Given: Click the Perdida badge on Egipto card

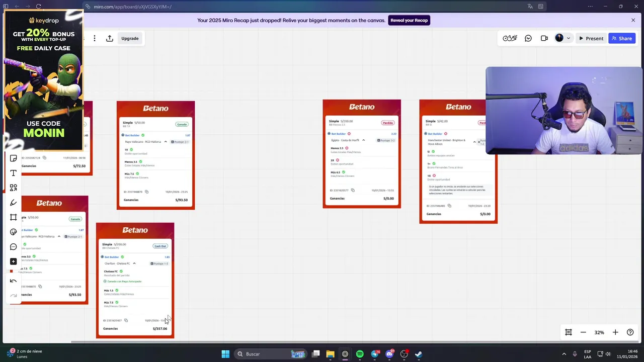Looking at the screenshot, I should point(387,123).
